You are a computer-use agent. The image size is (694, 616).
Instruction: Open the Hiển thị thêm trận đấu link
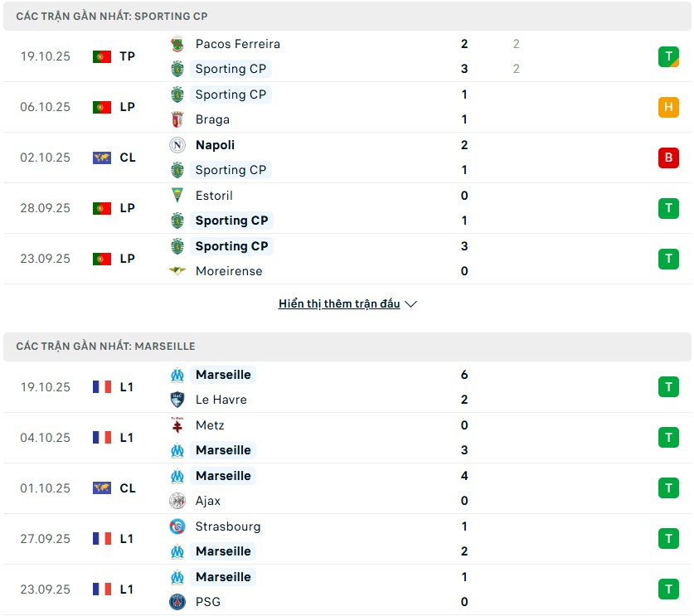[x=340, y=304]
